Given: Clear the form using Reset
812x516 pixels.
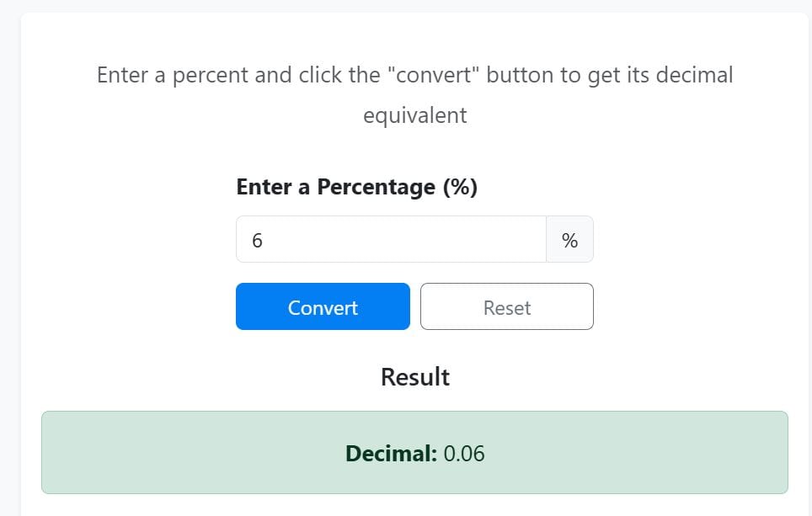Looking at the screenshot, I should [x=506, y=306].
